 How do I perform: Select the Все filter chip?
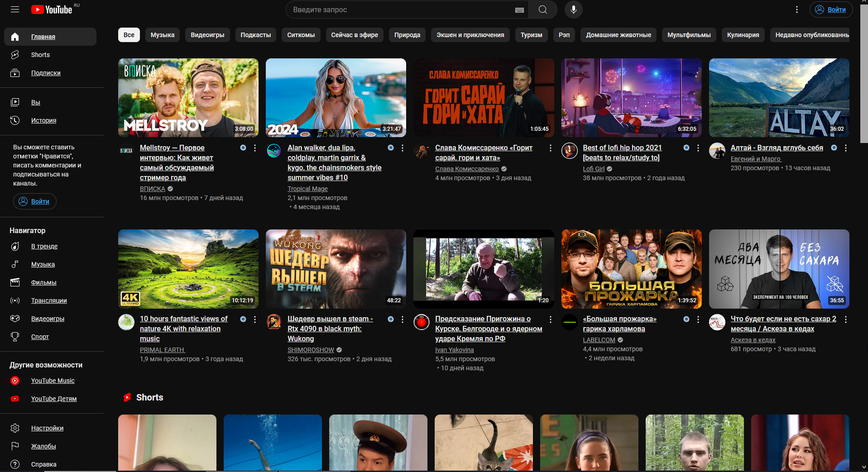(129, 35)
